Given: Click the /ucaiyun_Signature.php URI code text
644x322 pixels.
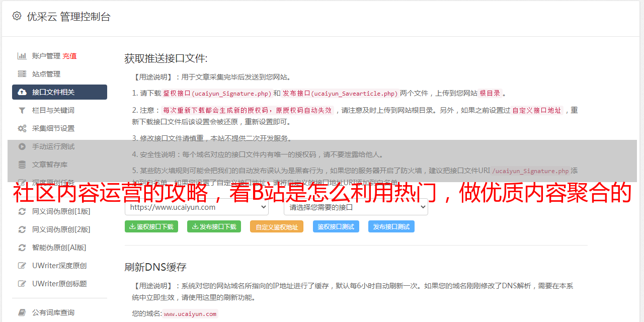Looking at the screenshot, I should [x=530, y=171].
